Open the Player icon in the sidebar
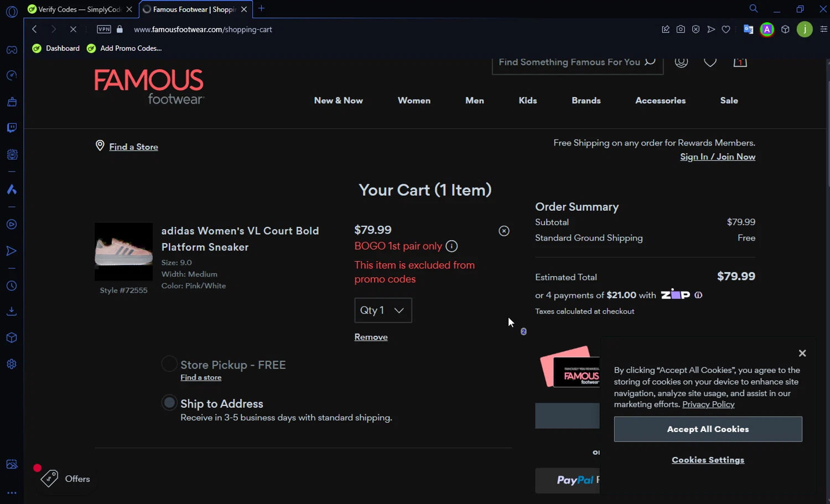This screenshot has height=504, width=830. [12, 225]
